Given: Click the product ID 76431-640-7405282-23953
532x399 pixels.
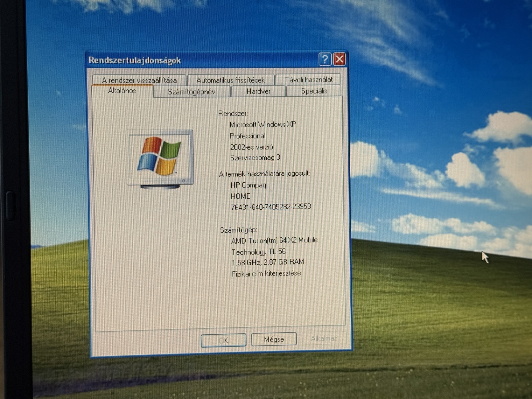Looking at the screenshot, I should (x=271, y=207).
